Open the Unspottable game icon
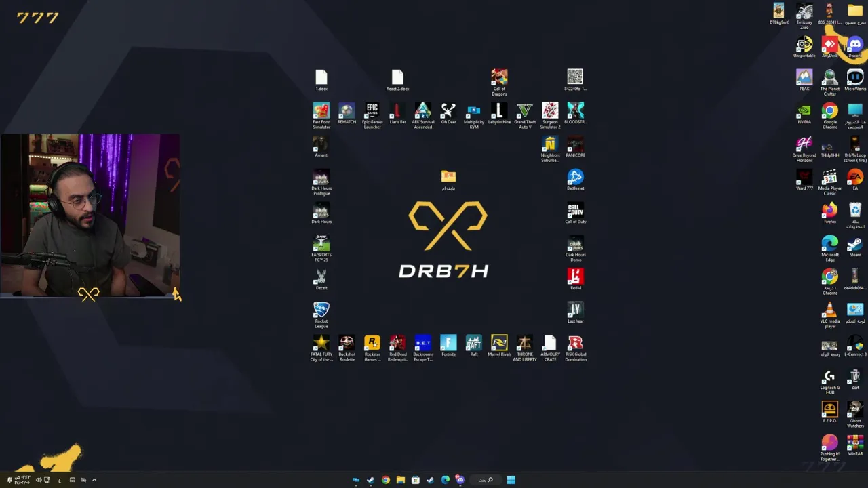 (804, 47)
